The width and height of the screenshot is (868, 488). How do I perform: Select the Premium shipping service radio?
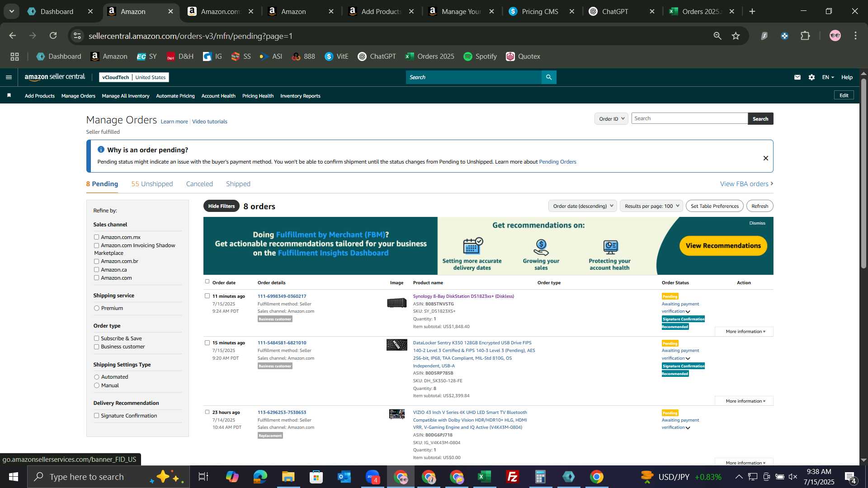[x=96, y=308]
